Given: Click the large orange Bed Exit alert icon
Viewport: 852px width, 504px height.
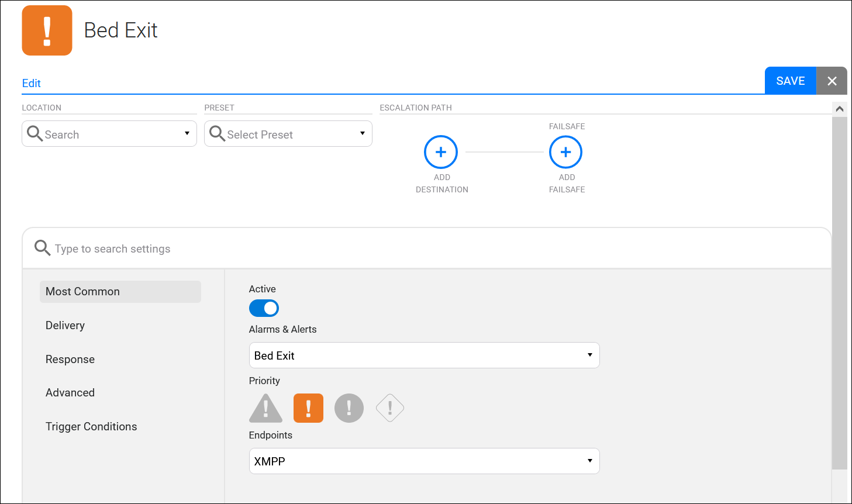Looking at the screenshot, I should tap(47, 30).
